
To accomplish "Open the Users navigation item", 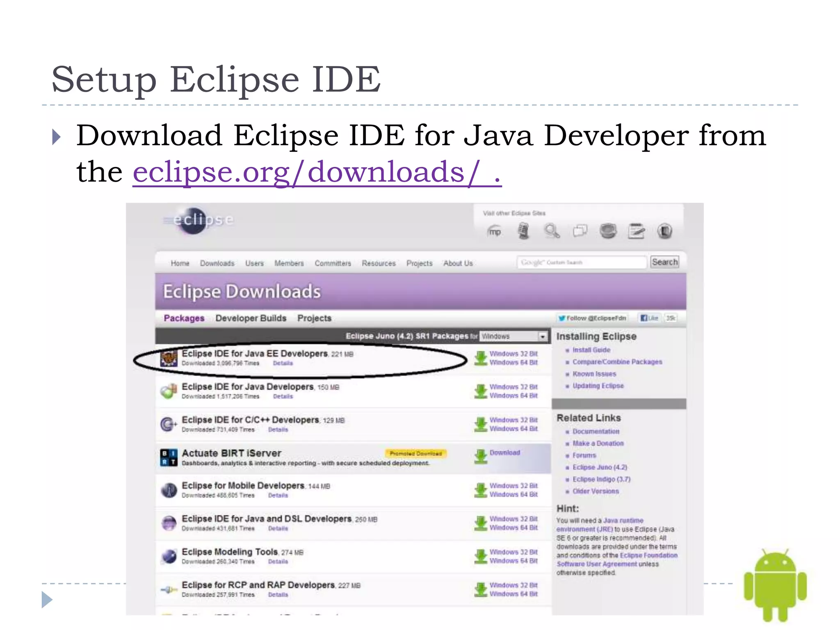I will pyautogui.click(x=254, y=263).
